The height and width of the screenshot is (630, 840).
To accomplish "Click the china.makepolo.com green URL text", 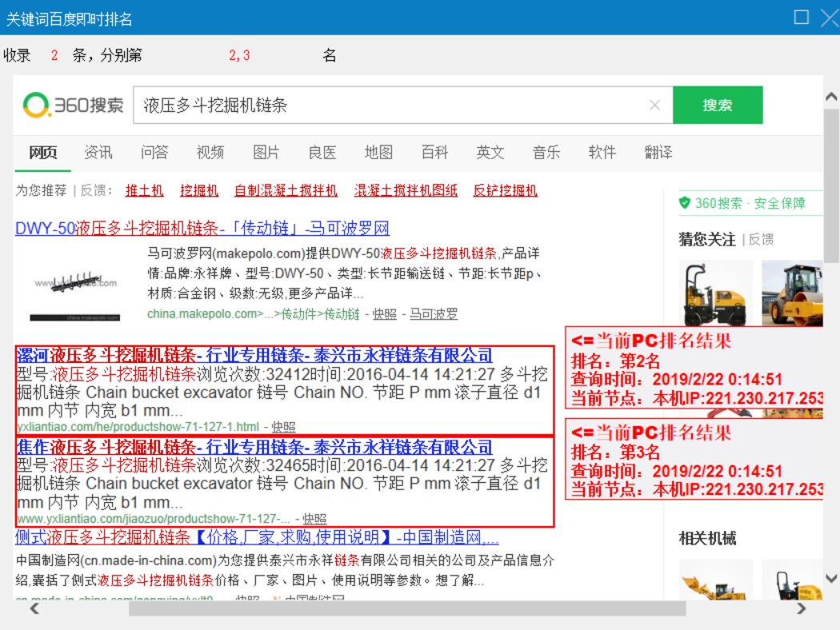I will (254, 314).
